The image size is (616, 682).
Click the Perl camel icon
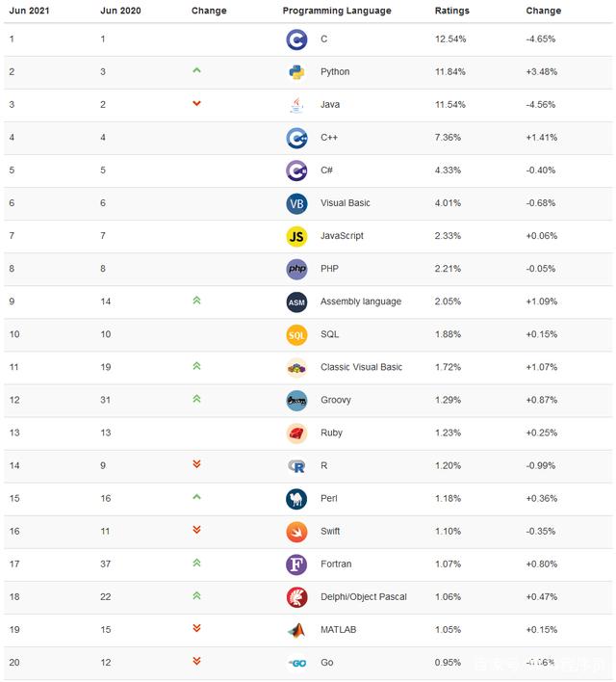pyautogui.click(x=296, y=498)
